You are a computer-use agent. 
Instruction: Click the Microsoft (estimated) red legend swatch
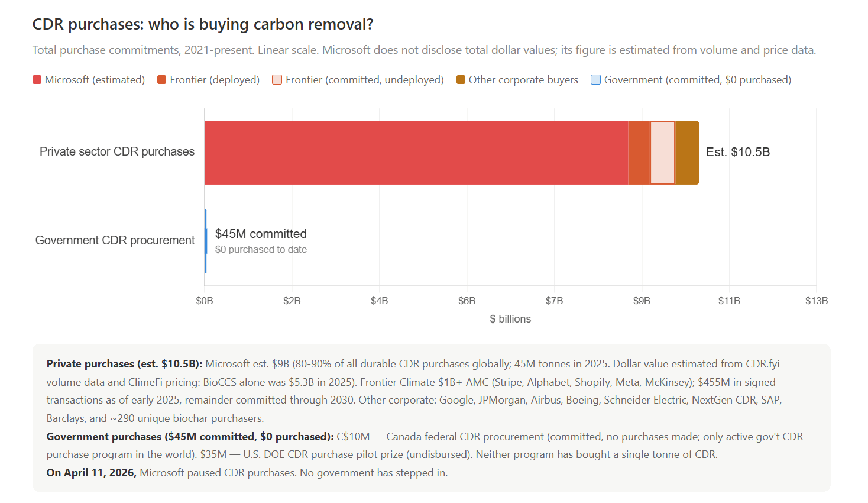pyautogui.click(x=37, y=80)
